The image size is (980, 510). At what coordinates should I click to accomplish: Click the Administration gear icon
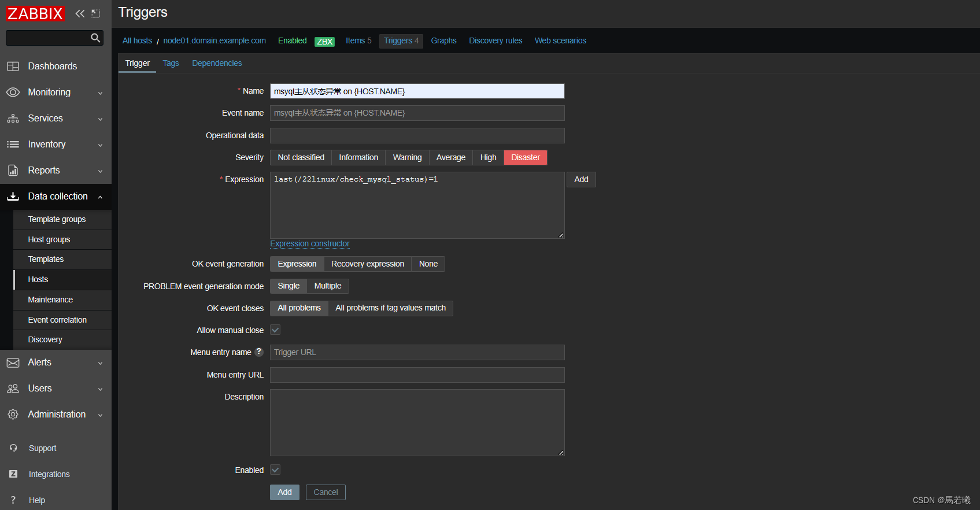click(13, 415)
